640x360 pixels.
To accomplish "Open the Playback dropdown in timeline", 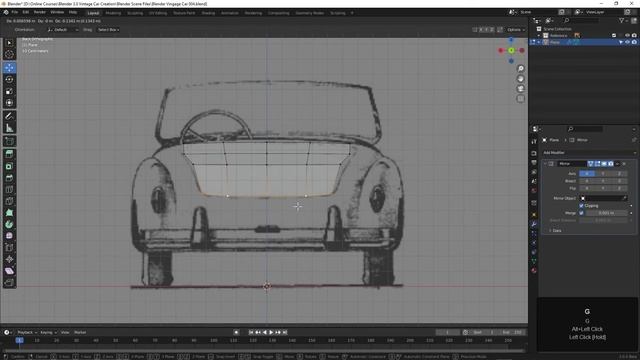I will [27, 332].
